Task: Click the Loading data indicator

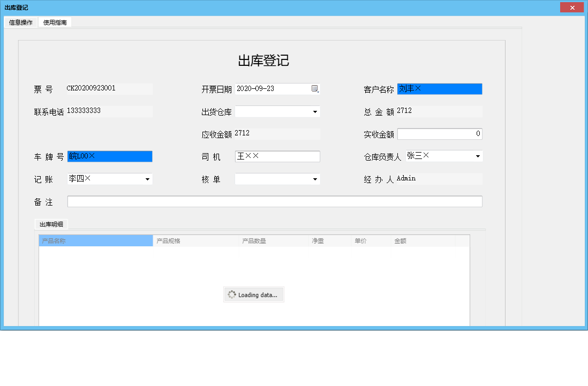Action: [x=253, y=294]
